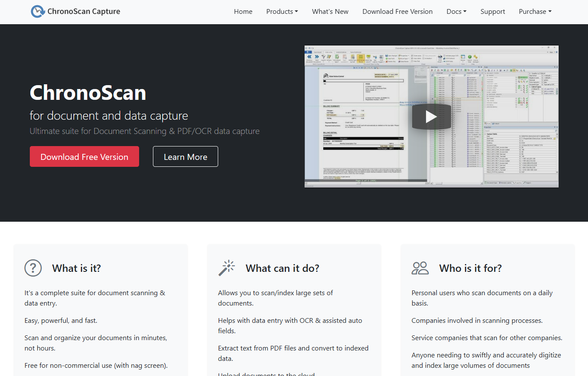Click 'Free for non-commercial use' text
Image resolution: width=588 pixels, height=376 pixels.
tap(96, 366)
